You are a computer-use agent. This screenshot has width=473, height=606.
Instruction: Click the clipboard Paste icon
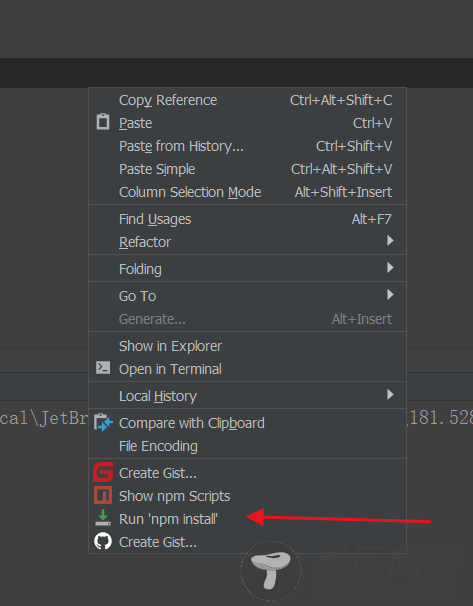[103, 122]
